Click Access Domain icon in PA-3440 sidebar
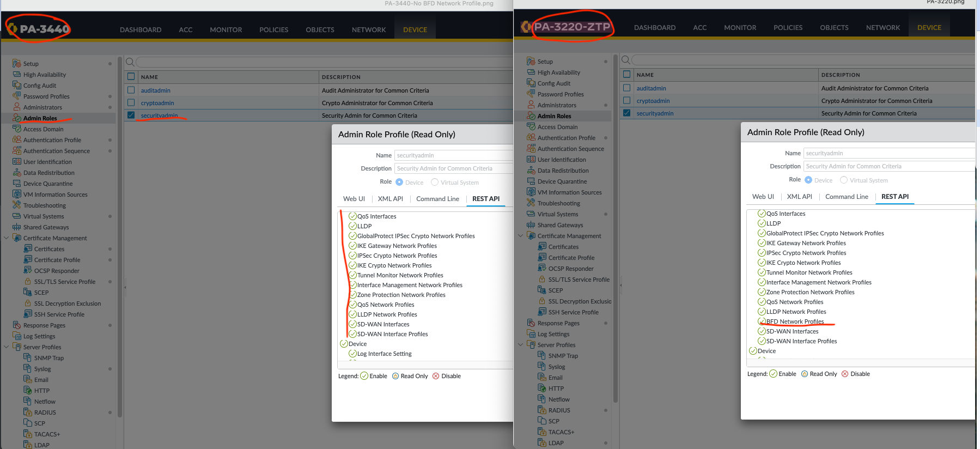This screenshot has height=449, width=980. pos(17,129)
